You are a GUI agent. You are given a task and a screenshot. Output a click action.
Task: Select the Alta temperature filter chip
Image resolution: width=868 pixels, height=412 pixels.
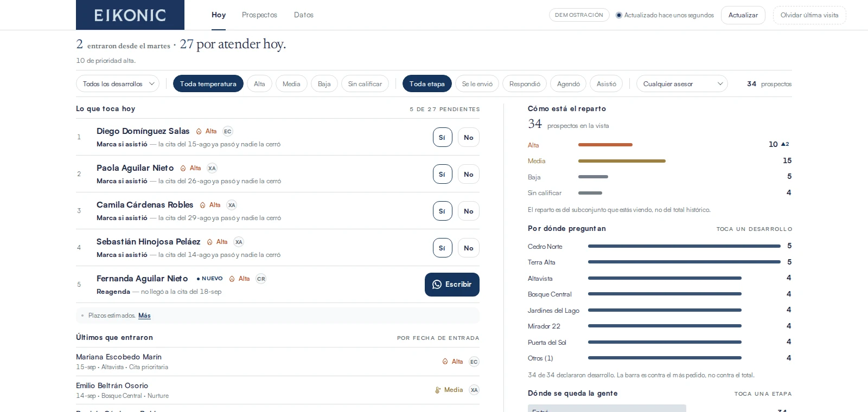click(259, 83)
